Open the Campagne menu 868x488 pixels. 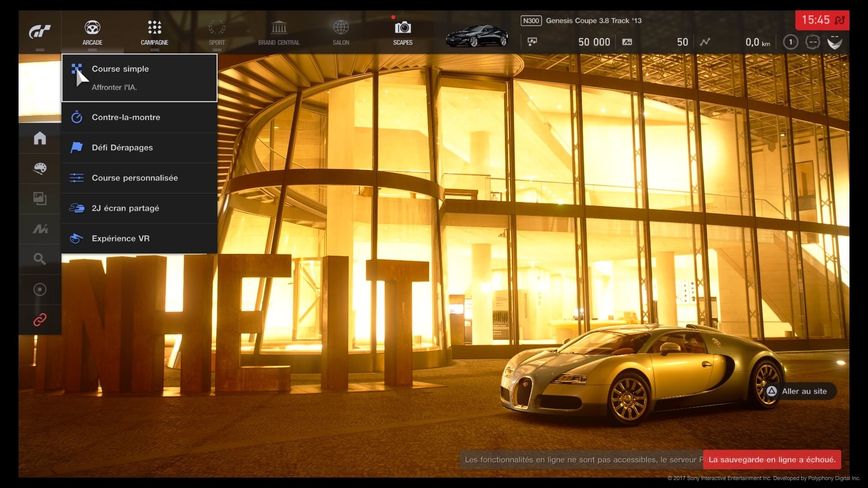(154, 33)
